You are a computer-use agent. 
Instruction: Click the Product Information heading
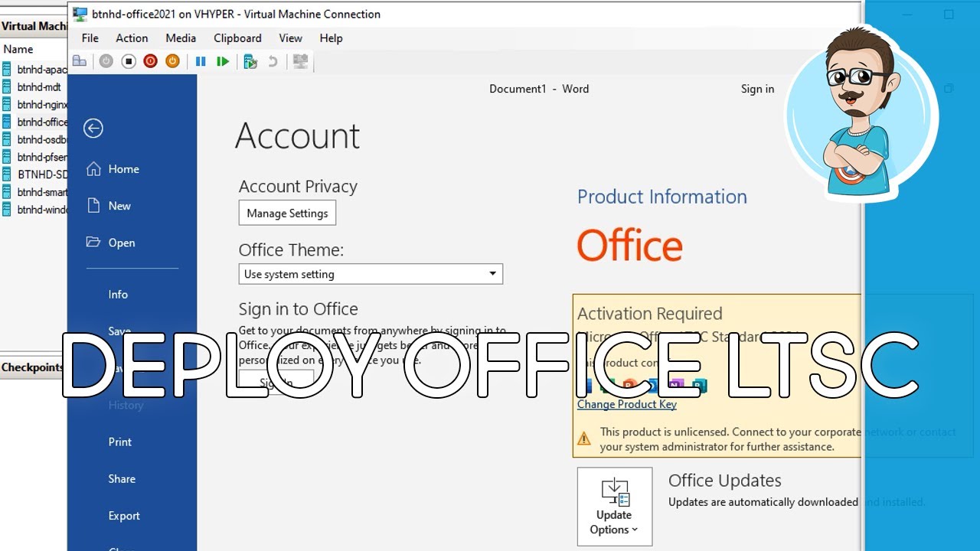point(662,197)
